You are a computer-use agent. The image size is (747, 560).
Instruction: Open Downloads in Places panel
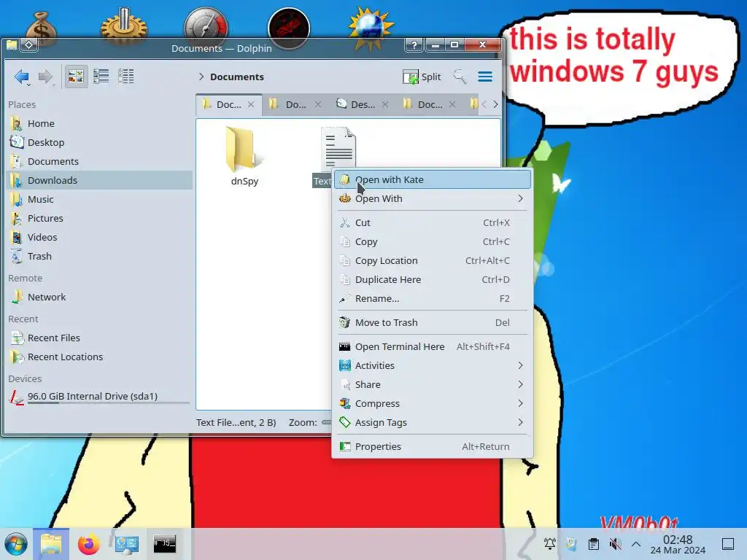(99, 181)
